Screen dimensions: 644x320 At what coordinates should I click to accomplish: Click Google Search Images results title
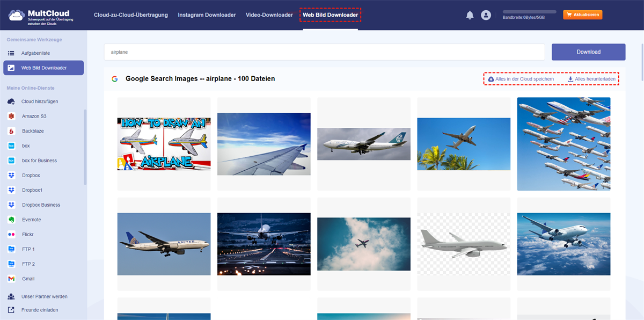click(200, 79)
